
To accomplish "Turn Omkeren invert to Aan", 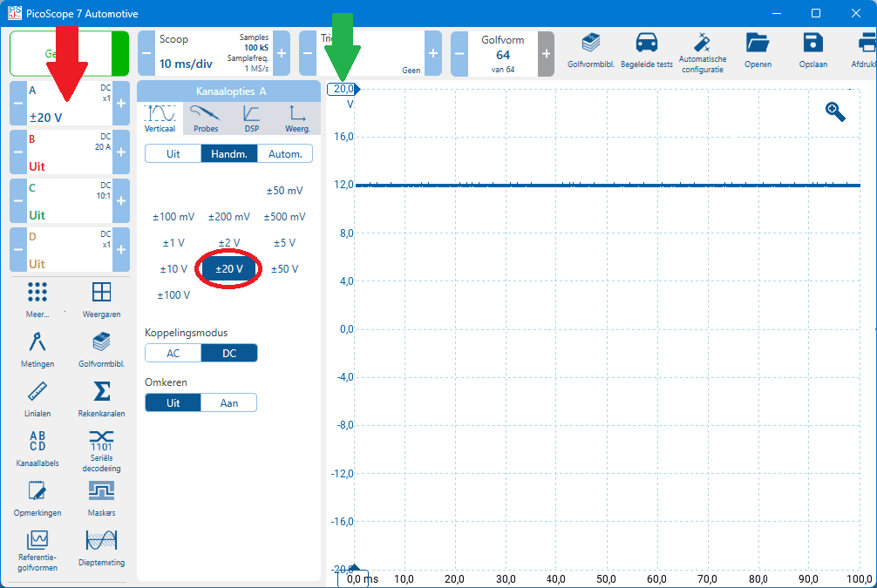I will click(228, 402).
